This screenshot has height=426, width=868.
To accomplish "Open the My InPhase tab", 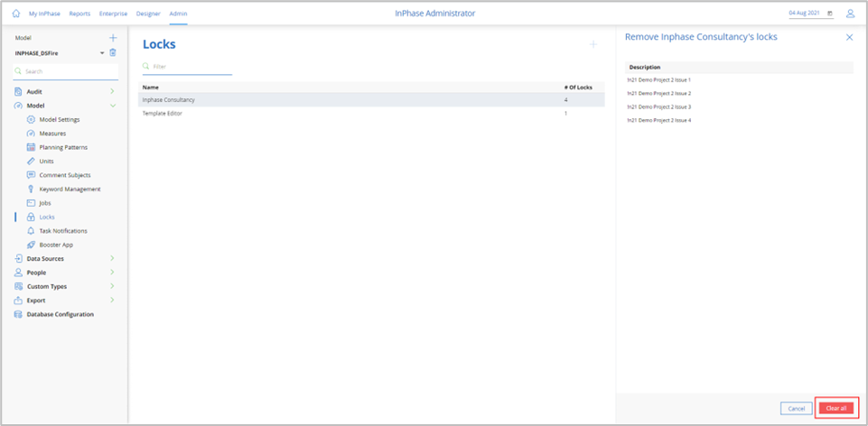I will 45,14.
